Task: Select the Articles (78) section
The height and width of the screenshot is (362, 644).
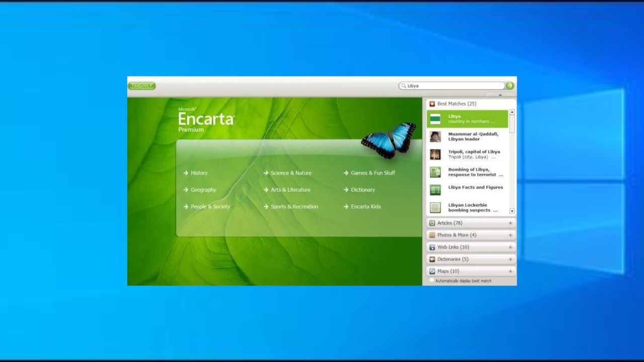Action: tap(471, 223)
